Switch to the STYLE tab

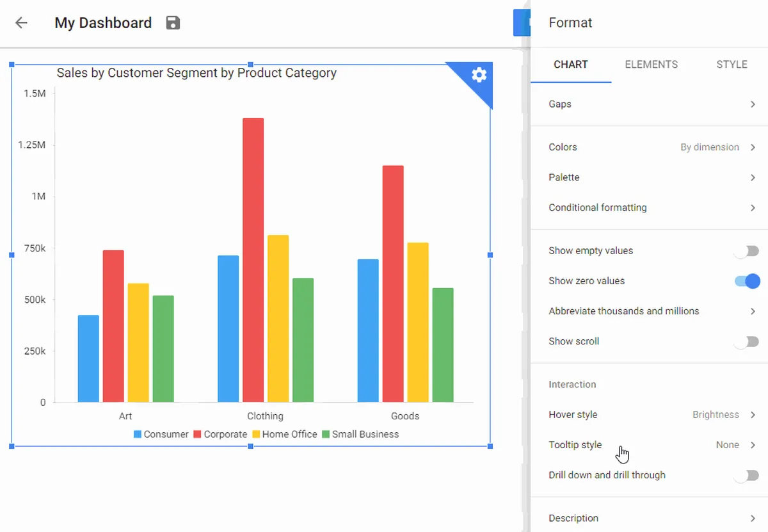732,65
